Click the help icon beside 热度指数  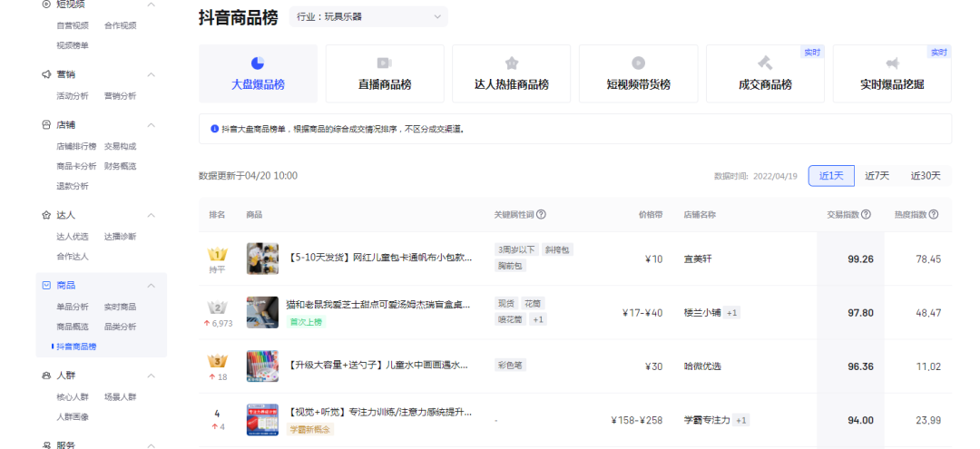pyautogui.click(x=934, y=214)
